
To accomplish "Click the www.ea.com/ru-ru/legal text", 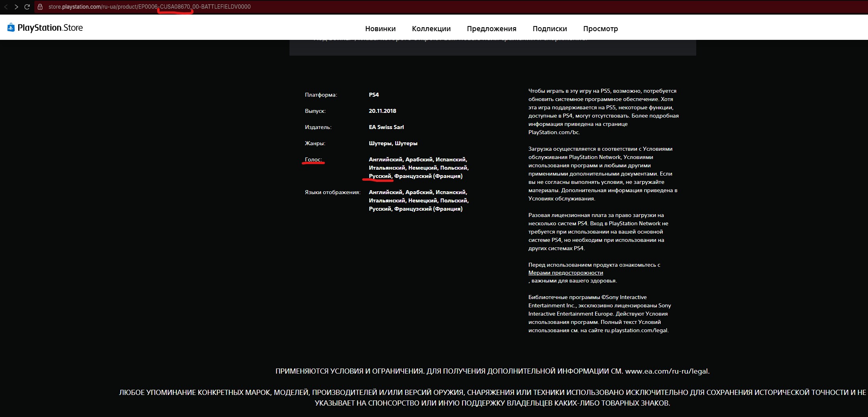I will (x=667, y=371).
